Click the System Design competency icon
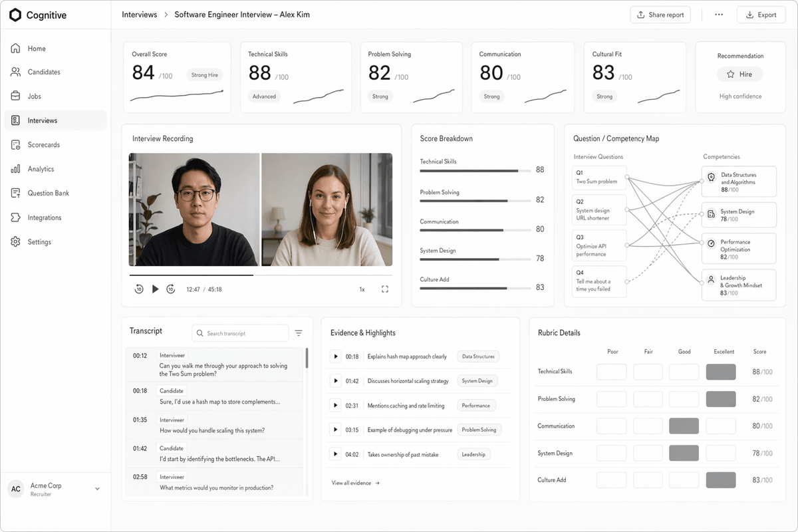Viewport: 798px width, 532px height. click(711, 214)
